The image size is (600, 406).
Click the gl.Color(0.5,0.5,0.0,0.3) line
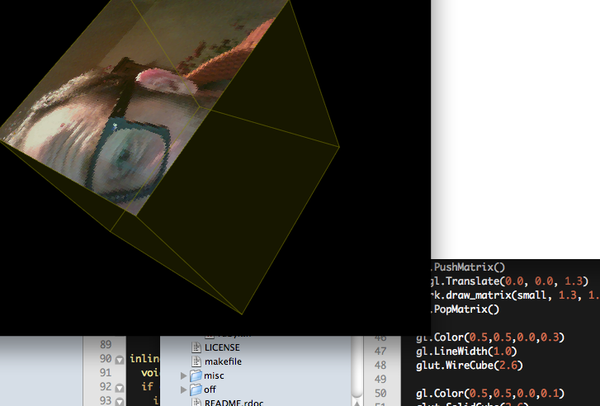point(490,337)
